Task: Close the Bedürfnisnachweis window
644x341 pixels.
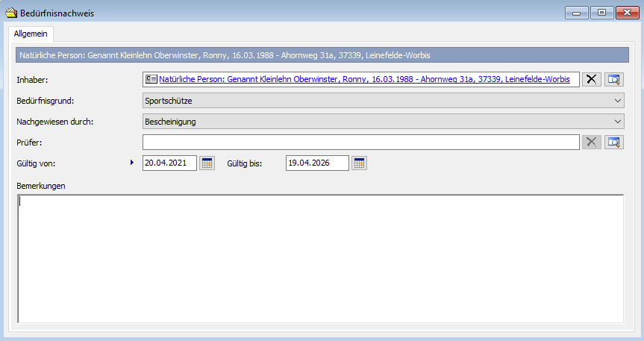Action: 627,13
